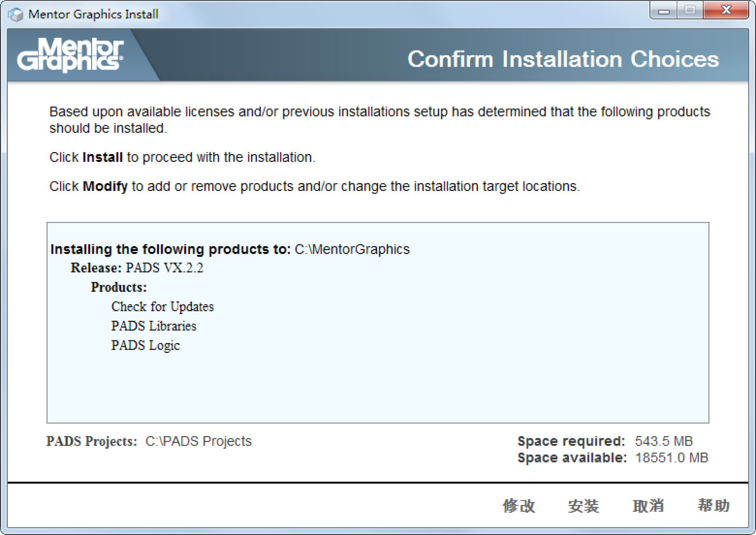Click the Products: label in the list

point(119,287)
